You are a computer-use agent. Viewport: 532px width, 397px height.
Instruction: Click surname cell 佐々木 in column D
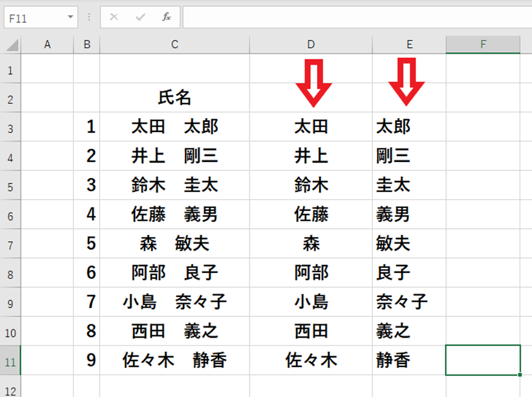pos(311,360)
